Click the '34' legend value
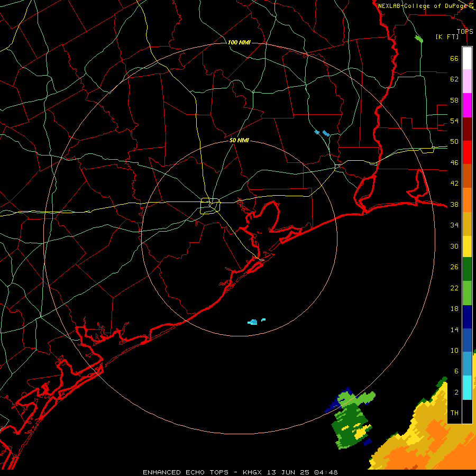The image size is (476, 476). click(454, 225)
